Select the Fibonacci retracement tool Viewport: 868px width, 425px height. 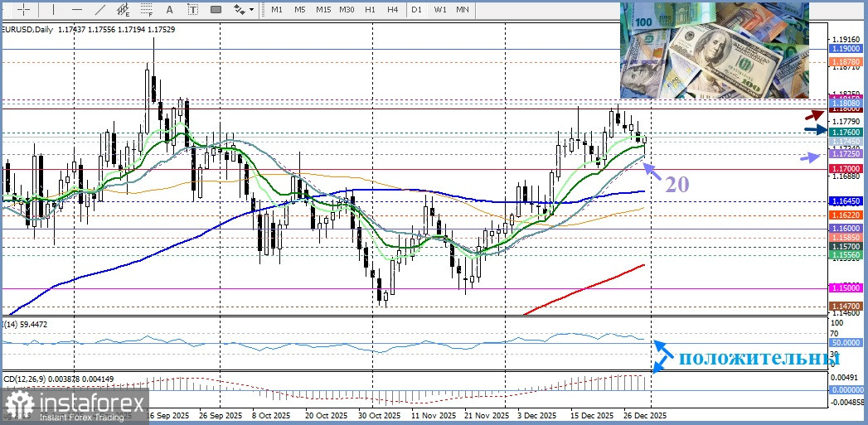tap(148, 9)
